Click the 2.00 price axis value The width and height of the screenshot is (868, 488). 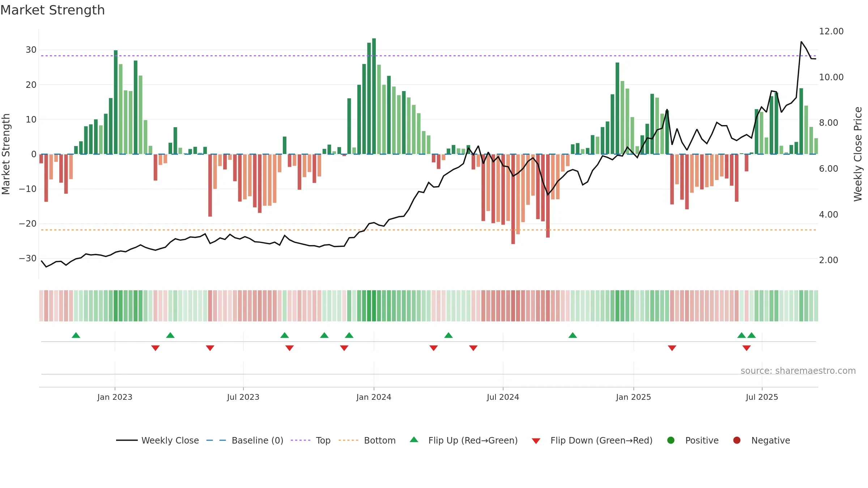(829, 260)
